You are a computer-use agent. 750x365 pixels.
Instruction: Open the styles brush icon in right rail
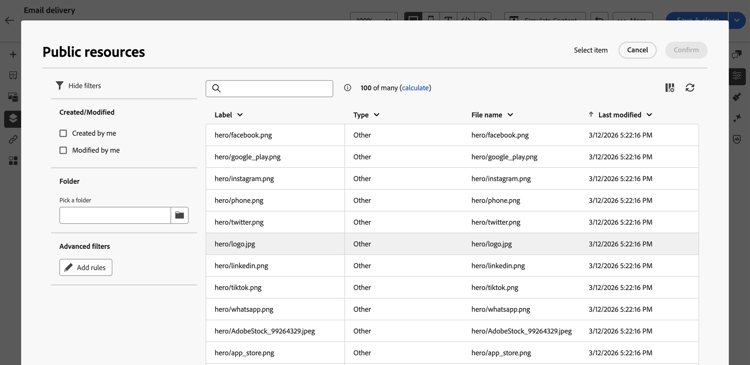737,97
